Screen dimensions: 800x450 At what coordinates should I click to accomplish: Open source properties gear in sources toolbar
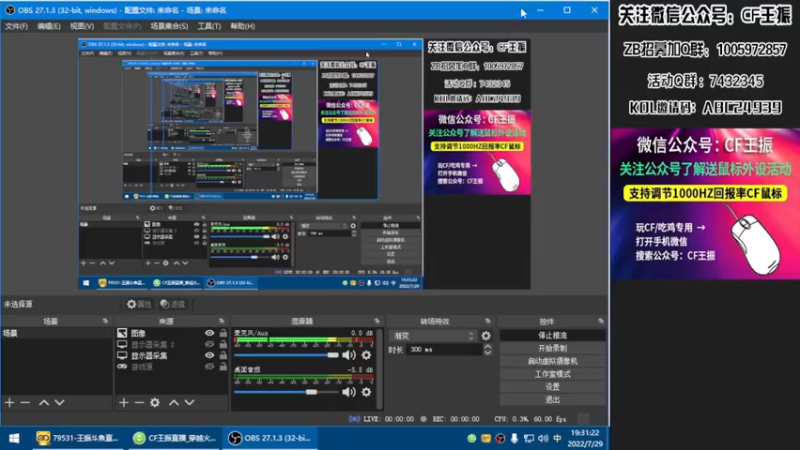coord(155,403)
